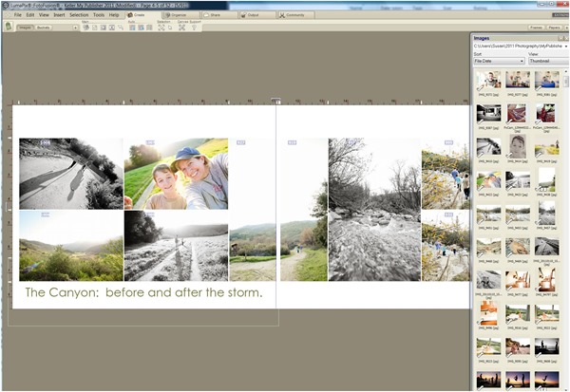Screen dimensions: 570x392
Task: Open the Frames panel button
Action: [536, 28]
